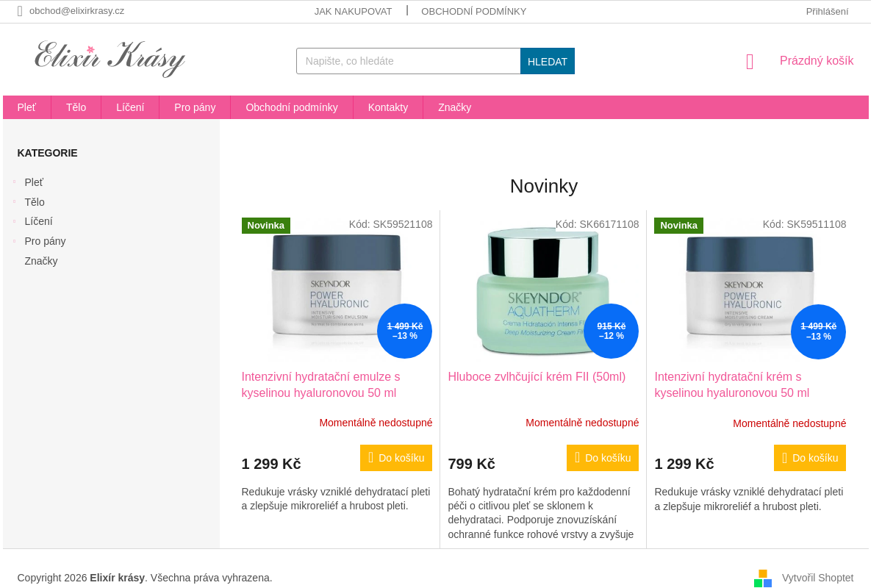882x588 pixels.
Task: Open the shopping cart icon
Action: coord(750,62)
